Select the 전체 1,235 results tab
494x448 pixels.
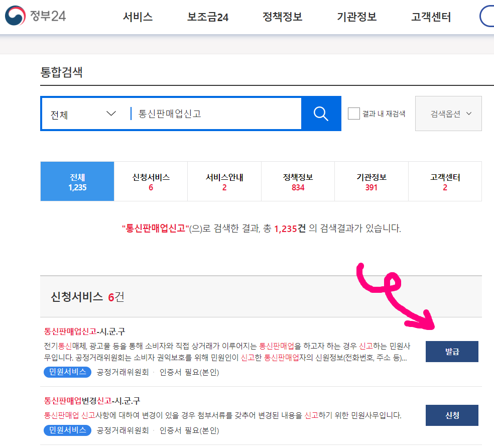[x=77, y=182]
